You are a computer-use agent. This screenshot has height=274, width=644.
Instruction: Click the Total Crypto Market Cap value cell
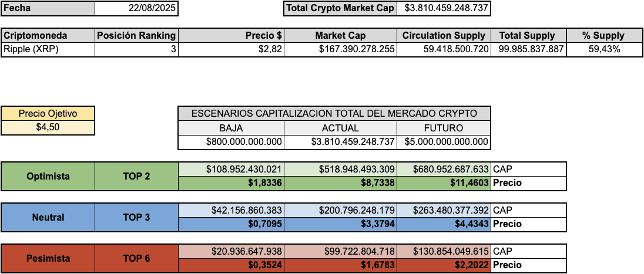pos(444,8)
